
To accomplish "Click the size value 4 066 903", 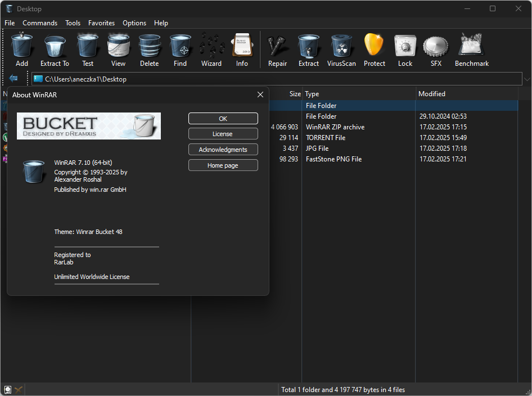I will [x=285, y=127].
